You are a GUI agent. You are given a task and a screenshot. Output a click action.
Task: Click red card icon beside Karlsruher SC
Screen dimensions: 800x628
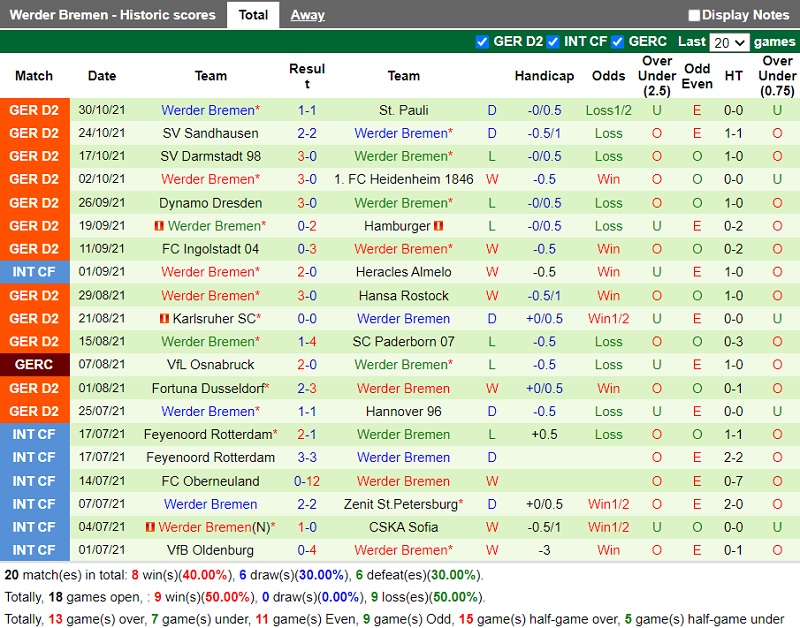point(164,318)
